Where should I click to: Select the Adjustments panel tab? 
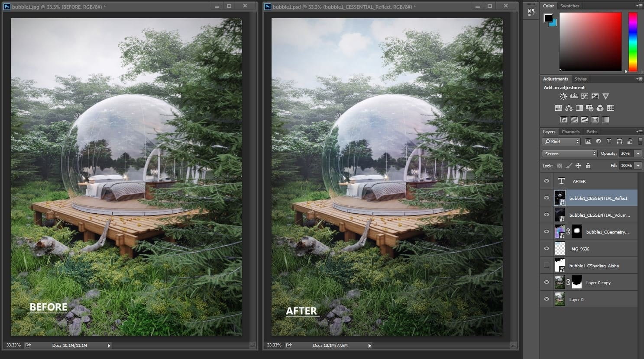click(556, 79)
